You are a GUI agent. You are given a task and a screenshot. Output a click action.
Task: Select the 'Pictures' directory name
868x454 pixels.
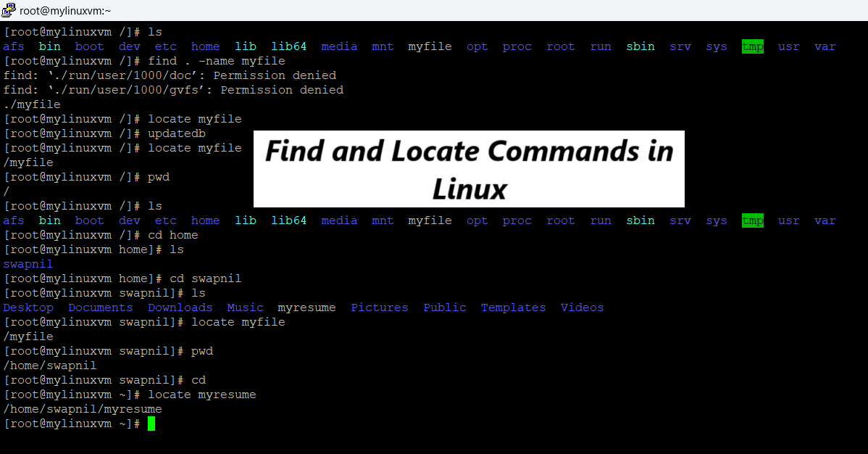tap(379, 308)
